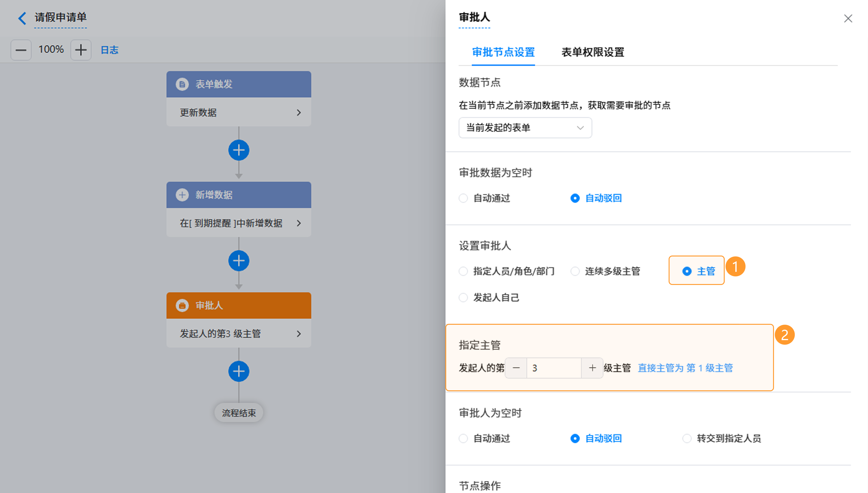Decrease the supervisor level stepper
Image resolution: width=868 pixels, height=493 pixels.
tap(516, 368)
